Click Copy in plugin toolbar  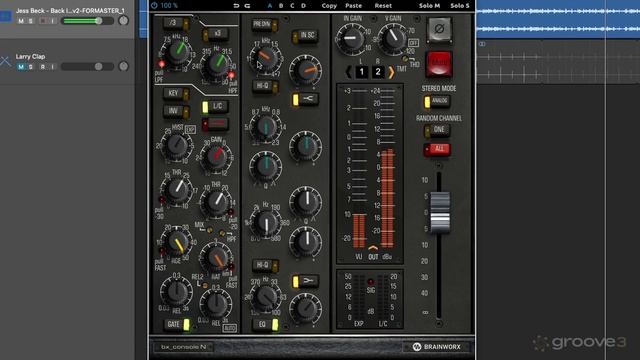click(x=329, y=6)
